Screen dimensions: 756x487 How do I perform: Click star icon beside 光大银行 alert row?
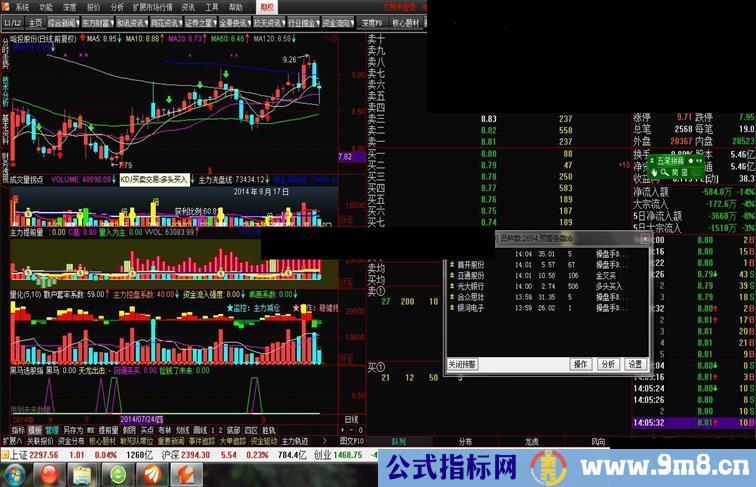point(450,286)
